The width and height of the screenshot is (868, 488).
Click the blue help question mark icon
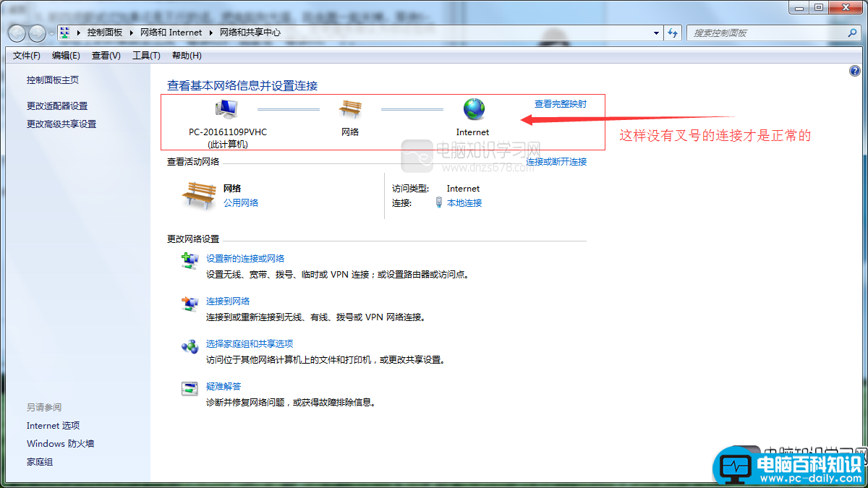click(854, 72)
